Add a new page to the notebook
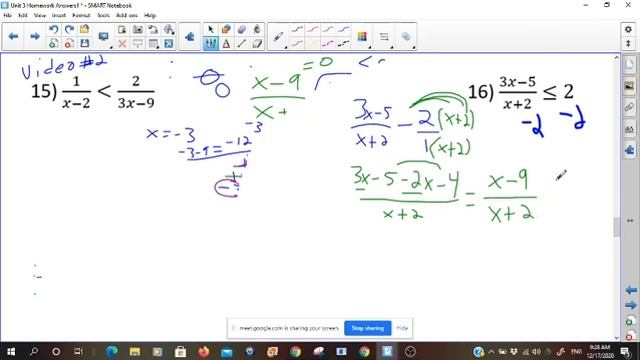 pos(53,43)
